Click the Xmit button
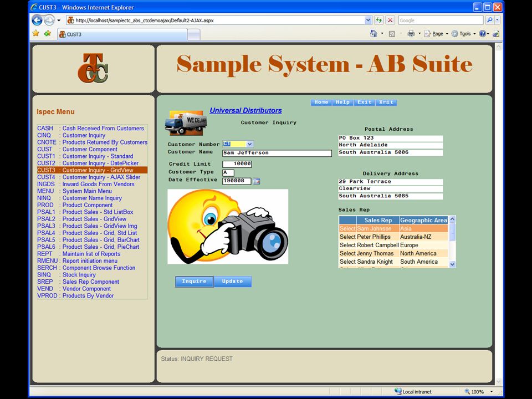This screenshot has height=399, width=532. pyautogui.click(x=386, y=102)
